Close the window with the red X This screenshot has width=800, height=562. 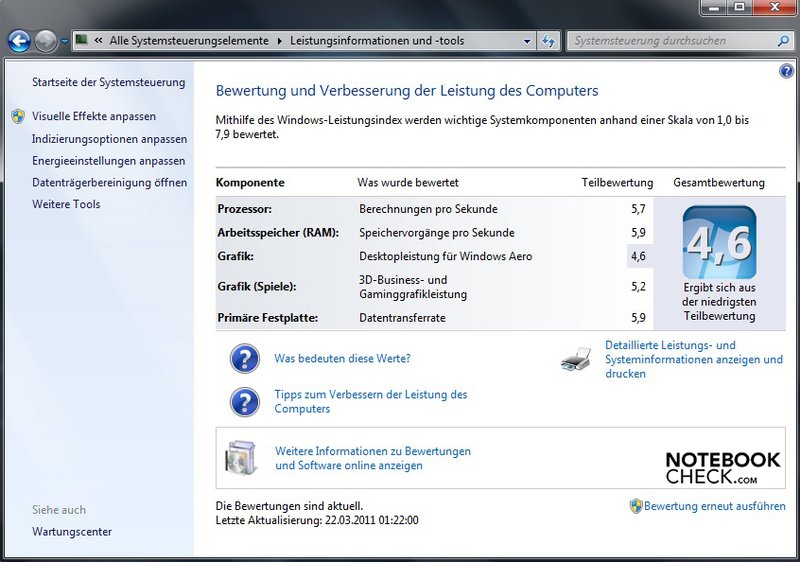774,7
